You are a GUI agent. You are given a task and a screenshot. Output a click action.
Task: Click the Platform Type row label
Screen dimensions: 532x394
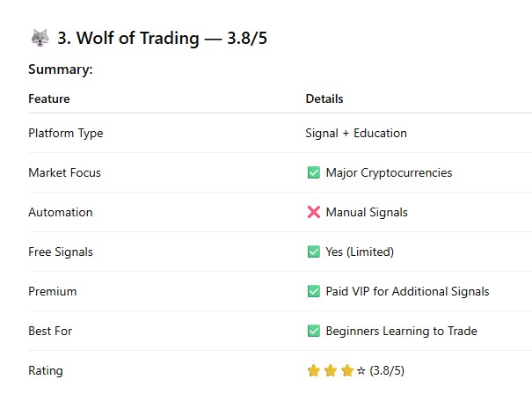[x=66, y=133]
